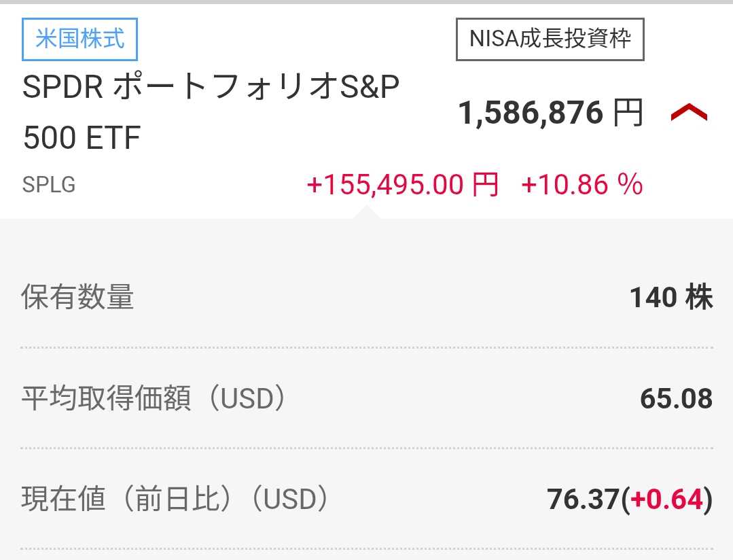The image size is (733, 560).
Task: Select the SPLG ticker symbol
Action: tap(48, 185)
